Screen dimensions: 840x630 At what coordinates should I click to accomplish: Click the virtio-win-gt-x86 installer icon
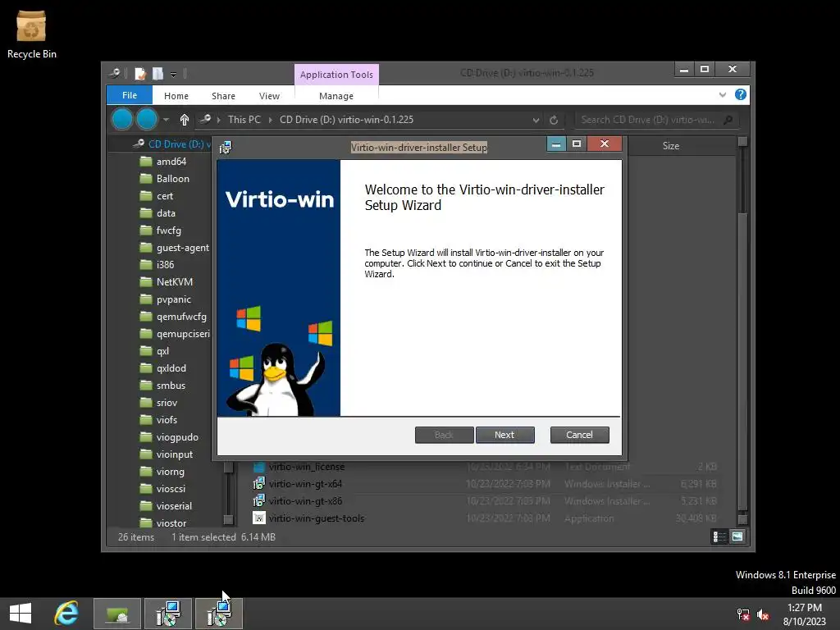click(x=258, y=501)
